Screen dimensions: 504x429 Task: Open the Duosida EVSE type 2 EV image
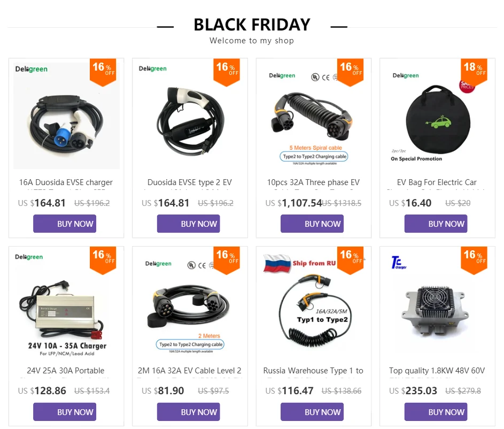(190, 116)
